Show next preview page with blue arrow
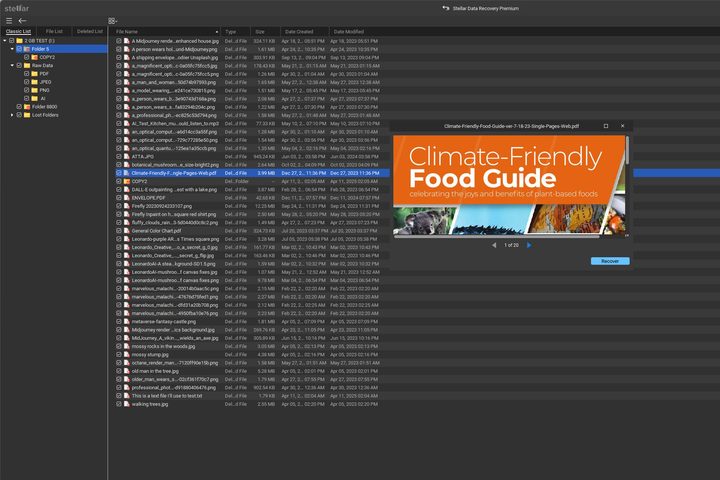The width and height of the screenshot is (720, 480). click(529, 245)
